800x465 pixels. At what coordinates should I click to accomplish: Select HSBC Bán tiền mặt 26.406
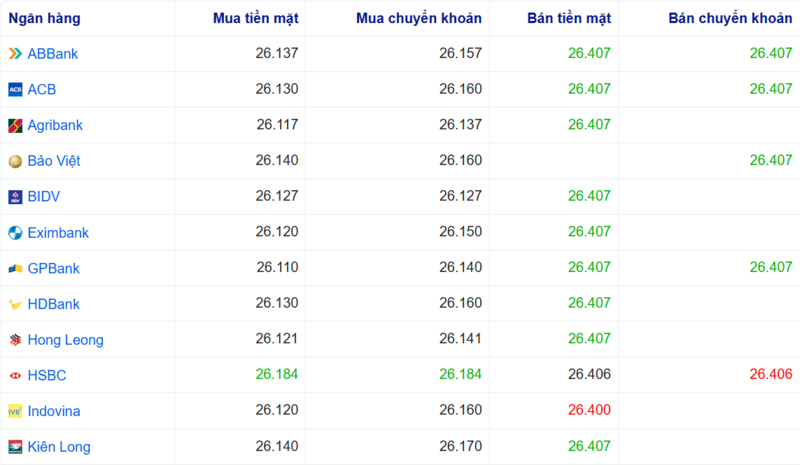(x=589, y=375)
